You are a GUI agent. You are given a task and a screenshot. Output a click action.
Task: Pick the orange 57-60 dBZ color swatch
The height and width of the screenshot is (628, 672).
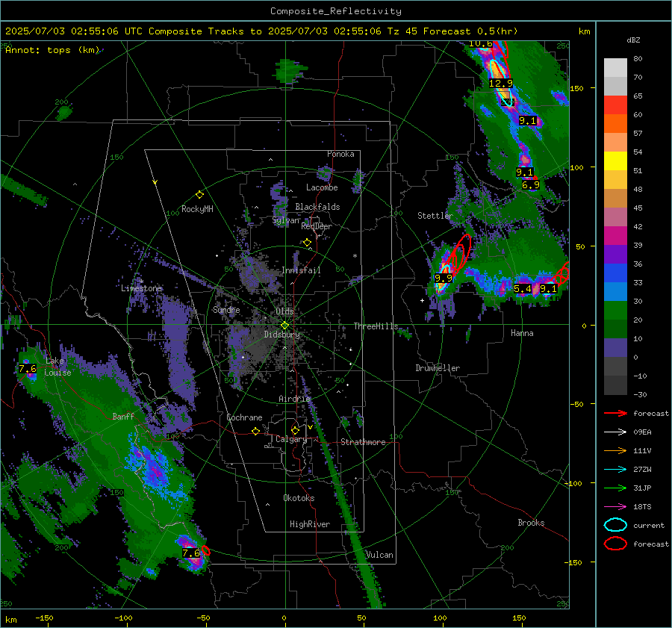click(615, 124)
